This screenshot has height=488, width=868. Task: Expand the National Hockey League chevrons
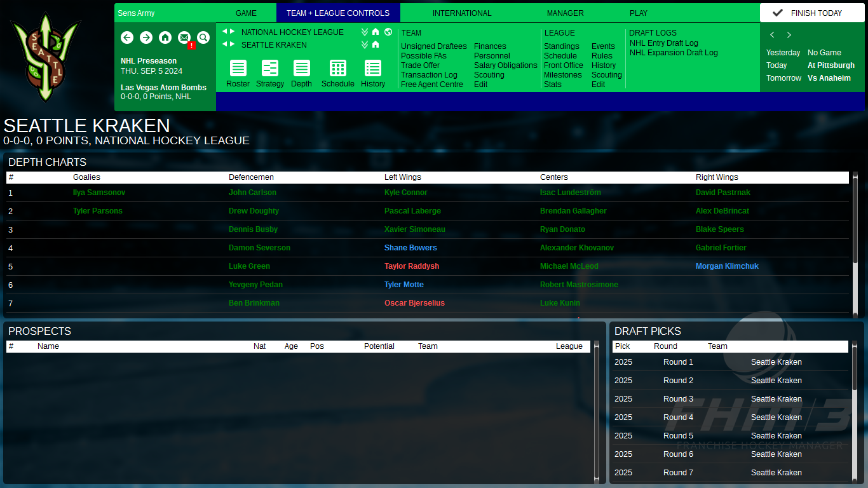click(x=364, y=32)
